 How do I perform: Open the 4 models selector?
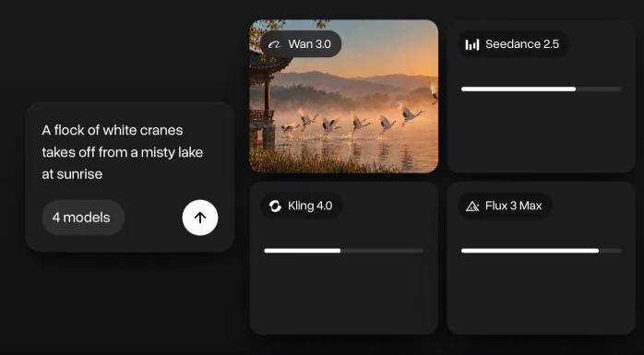pos(83,218)
